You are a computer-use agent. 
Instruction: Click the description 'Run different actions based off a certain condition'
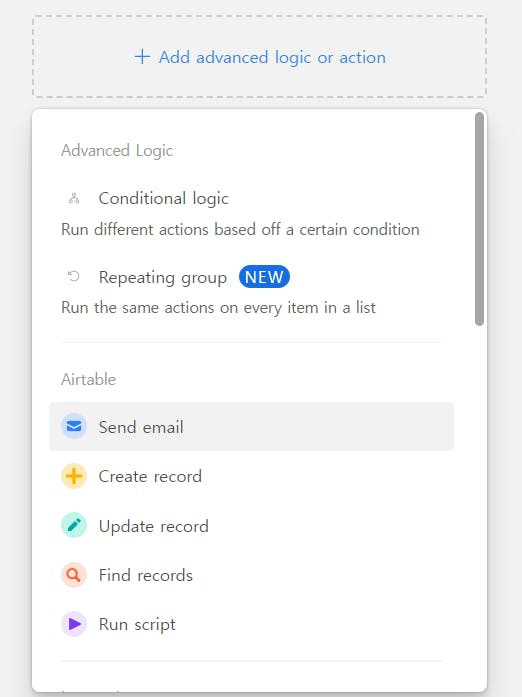(x=240, y=229)
